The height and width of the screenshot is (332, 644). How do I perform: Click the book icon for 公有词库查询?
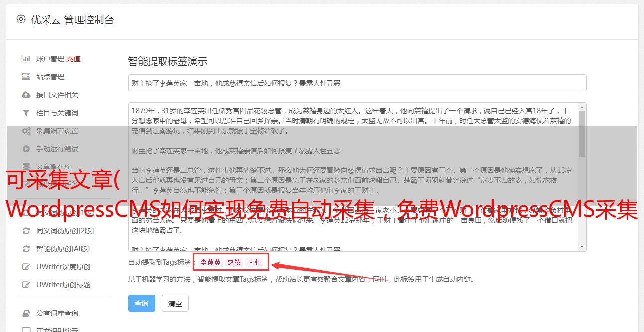pos(26,313)
